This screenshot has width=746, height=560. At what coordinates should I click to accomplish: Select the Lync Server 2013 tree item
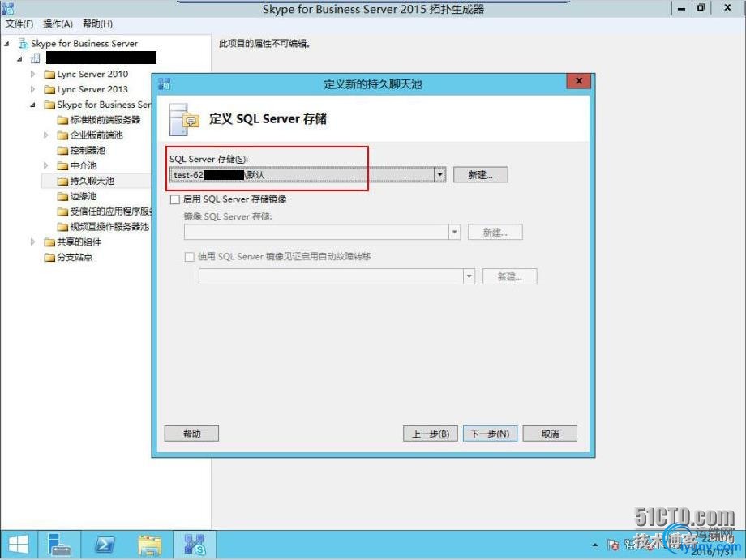point(92,89)
